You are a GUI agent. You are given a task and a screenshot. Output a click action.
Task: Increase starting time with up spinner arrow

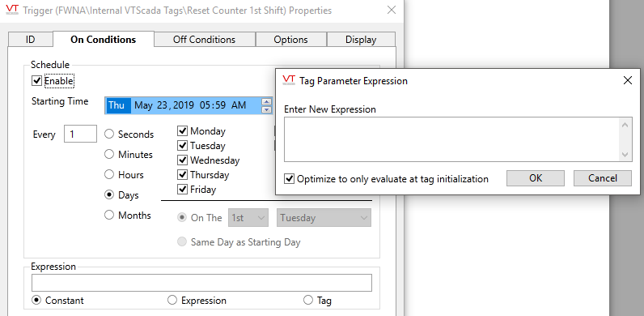[x=267, y=101]
